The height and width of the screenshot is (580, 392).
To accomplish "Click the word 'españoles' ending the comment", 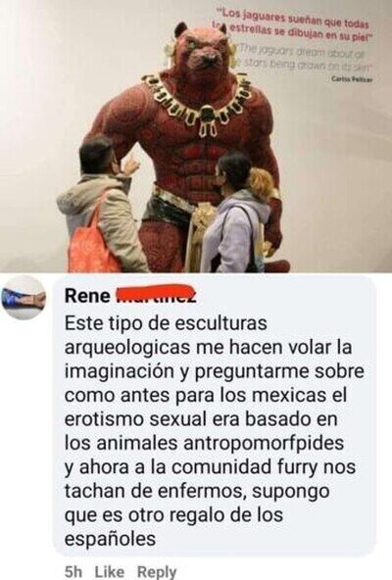I will pos(111,539).
